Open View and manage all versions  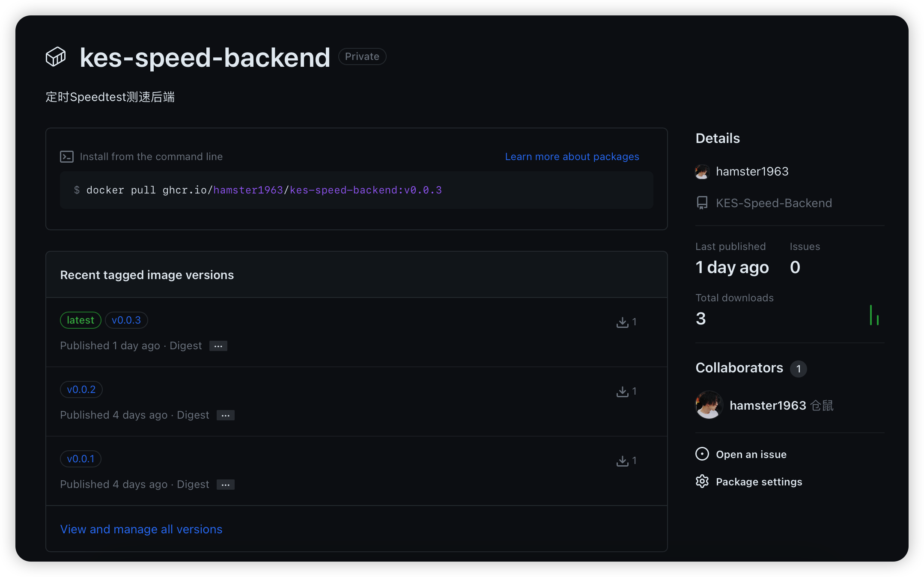pyautogui.click(x=141, y=529)
